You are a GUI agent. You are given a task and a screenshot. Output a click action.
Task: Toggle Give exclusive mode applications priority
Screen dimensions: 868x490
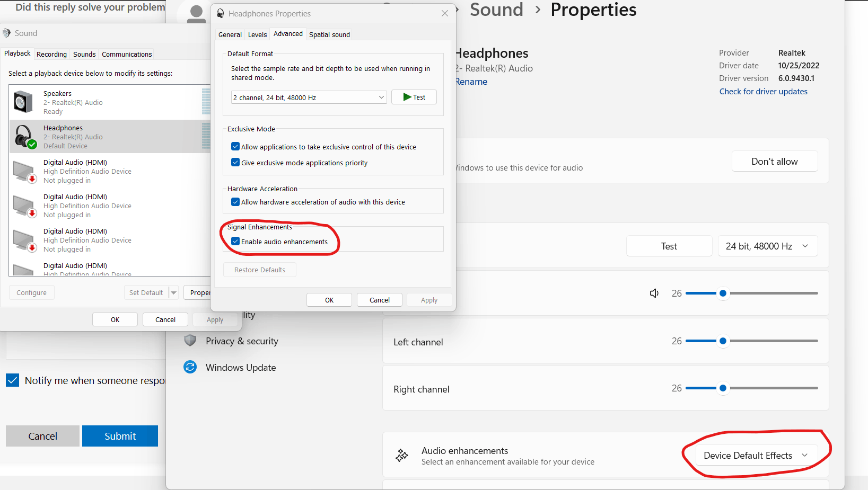[x=235, y=163]
